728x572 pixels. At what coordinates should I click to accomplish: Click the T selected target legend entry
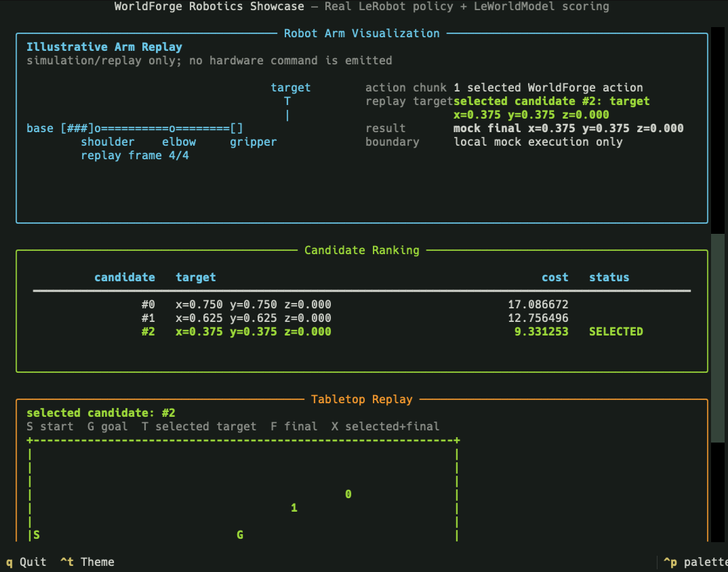tap(199, 426)
